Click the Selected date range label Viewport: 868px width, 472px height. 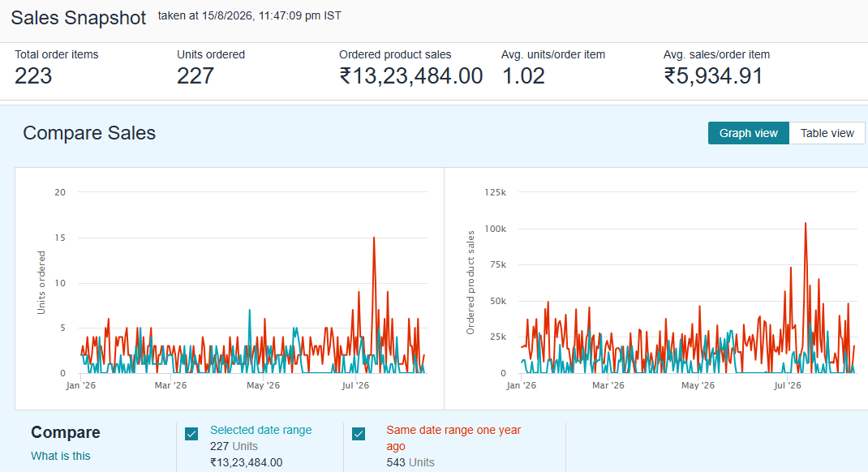pyautogui.click(x=260, y=430)
